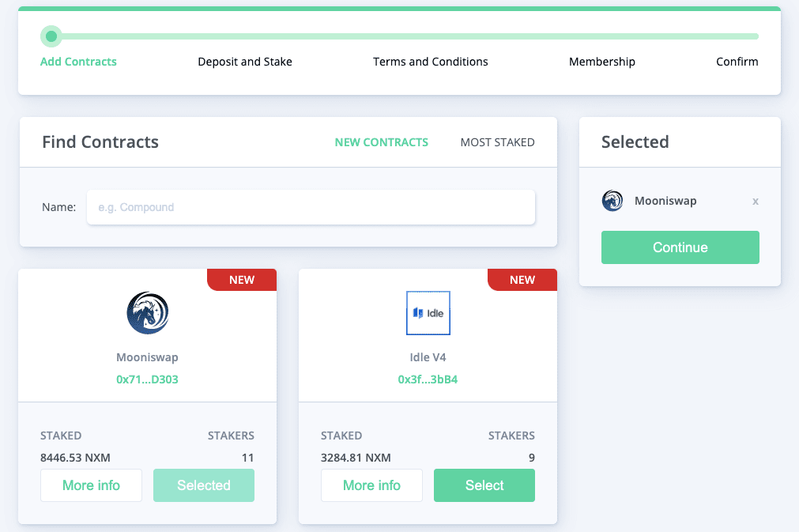
Task: Click the Selected button on Mooniswap card
Action: click(x=204, y=485)
